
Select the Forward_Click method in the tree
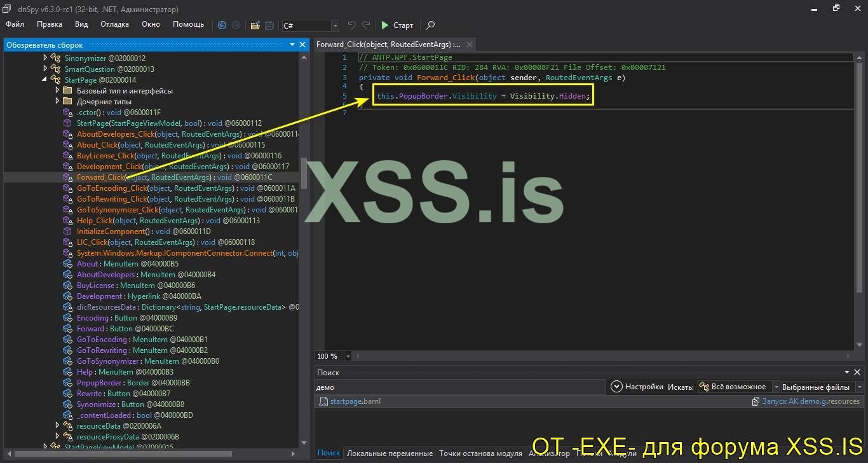tap(174, 177)
